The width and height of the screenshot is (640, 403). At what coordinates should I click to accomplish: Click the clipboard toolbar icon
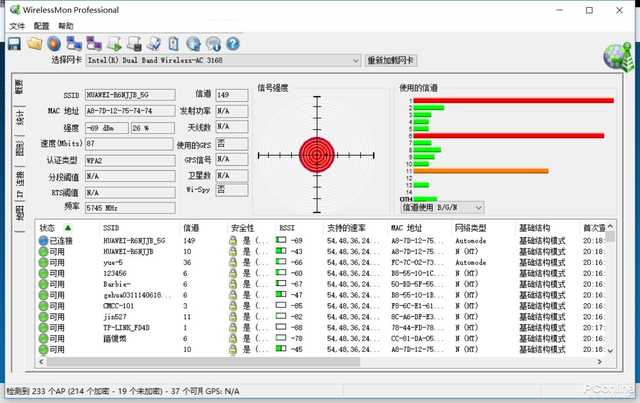click(173, 44)
